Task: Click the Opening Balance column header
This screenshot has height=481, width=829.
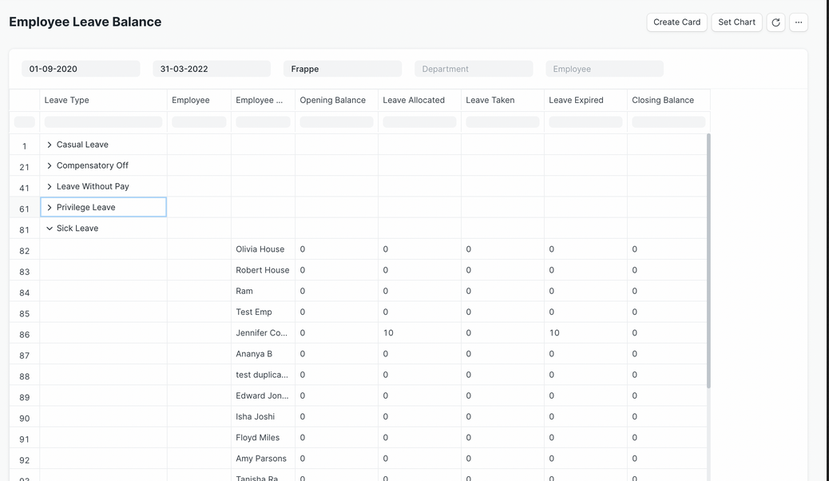Action: (x=336, y=100)
